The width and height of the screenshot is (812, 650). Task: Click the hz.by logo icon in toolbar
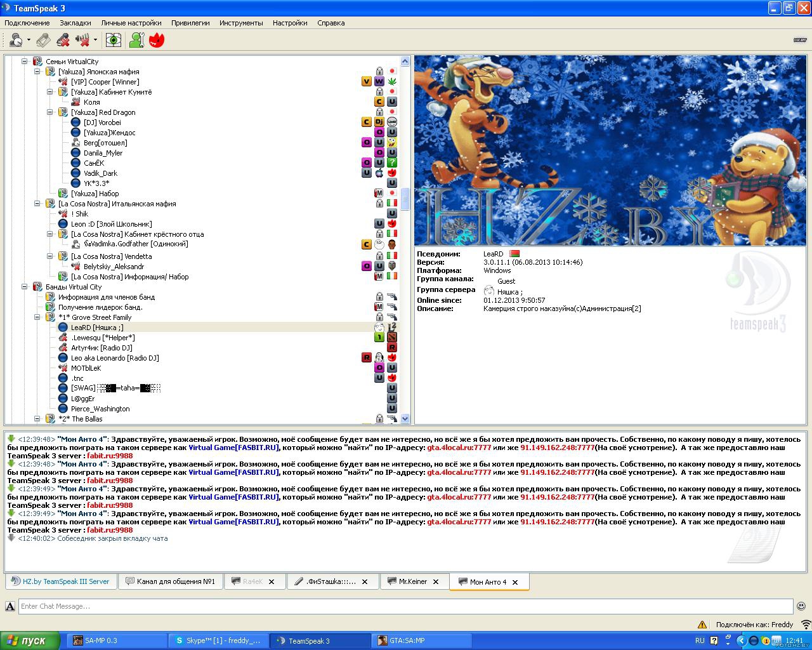[800, 40]
